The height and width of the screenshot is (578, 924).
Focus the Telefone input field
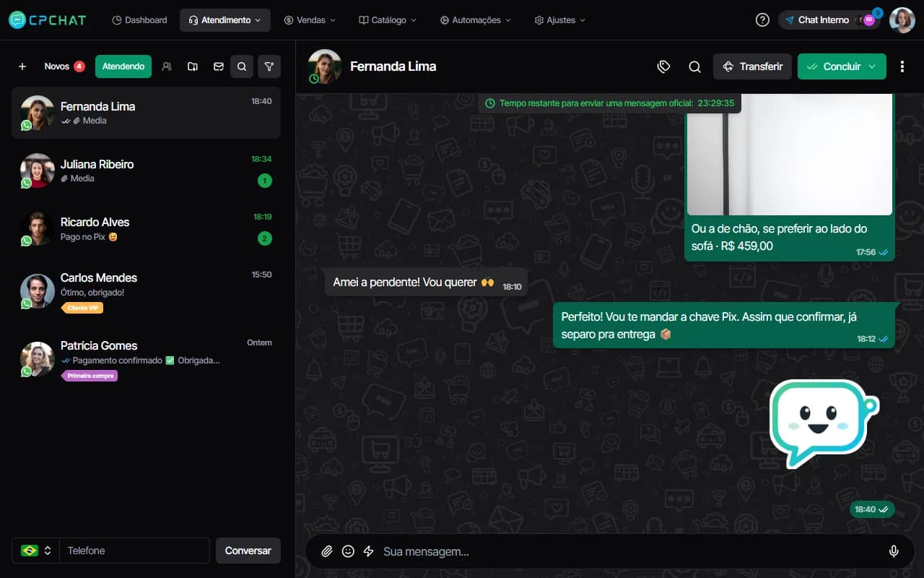[134, 551]
